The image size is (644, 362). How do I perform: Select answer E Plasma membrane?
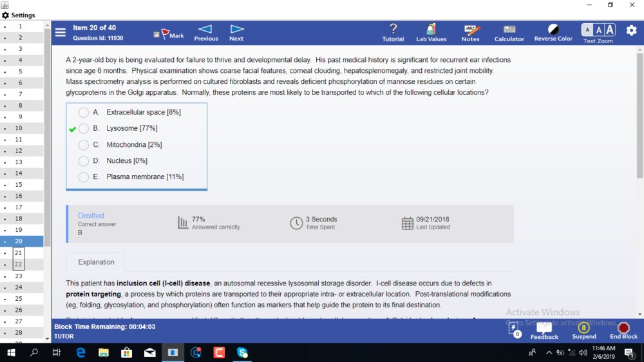click(x=83, y=177)
